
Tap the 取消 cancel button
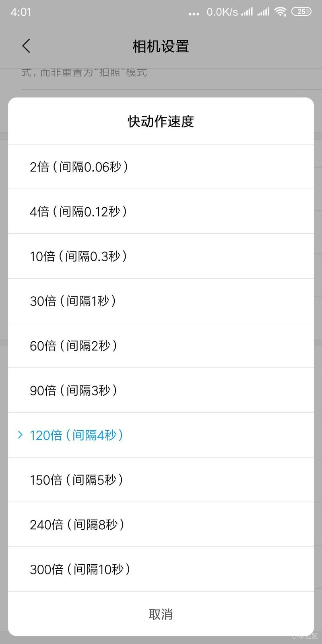pos(161,614)
